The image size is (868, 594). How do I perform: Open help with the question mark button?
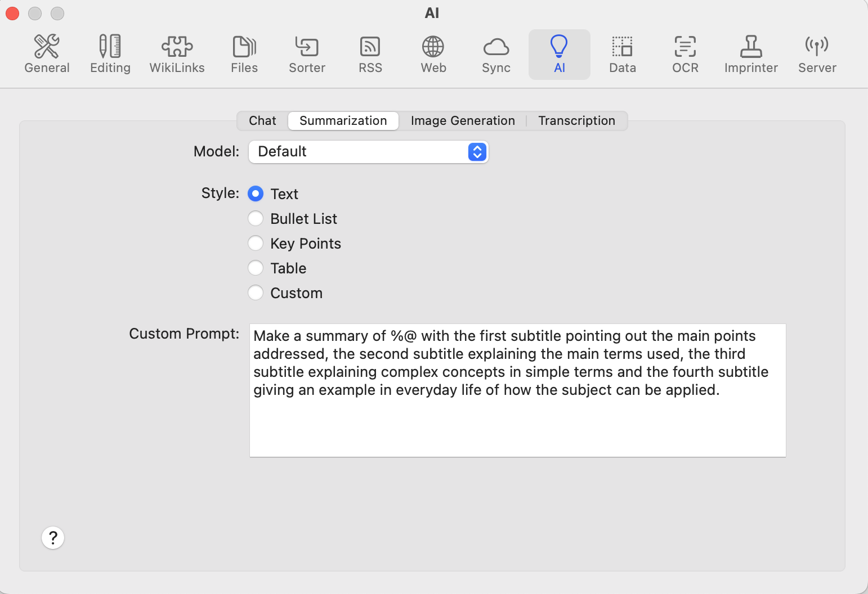point(53,538)
